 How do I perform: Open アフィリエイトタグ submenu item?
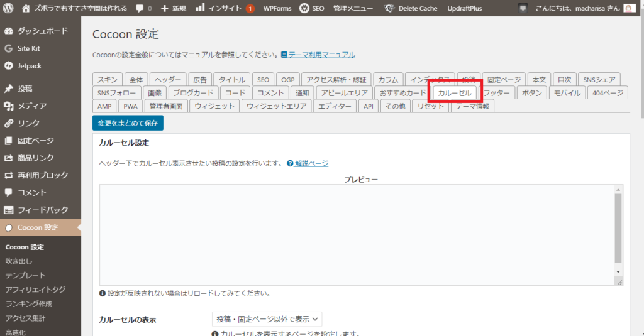pos(35,290)
